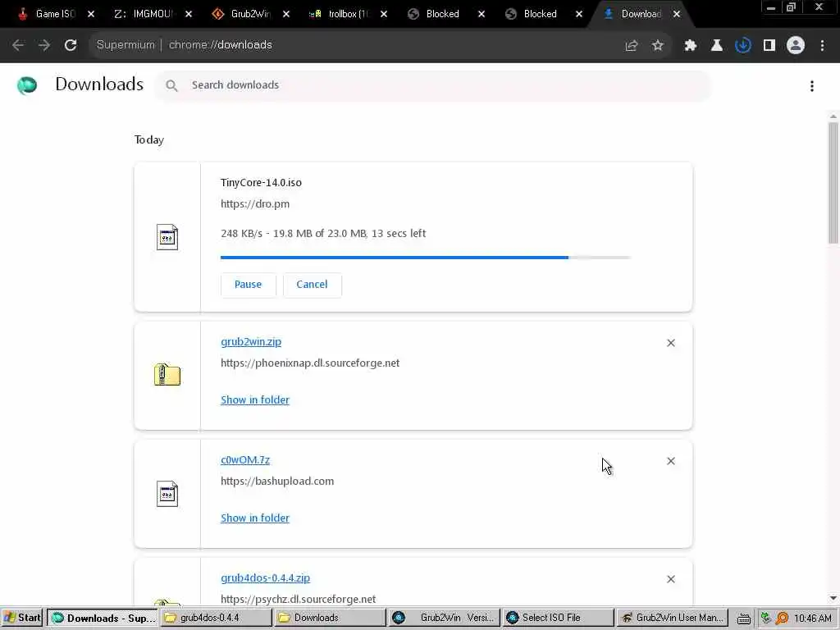The height and width of the screenshot is (630, 840).
Task: Close the Grub2Win tab
Action: 286,14
